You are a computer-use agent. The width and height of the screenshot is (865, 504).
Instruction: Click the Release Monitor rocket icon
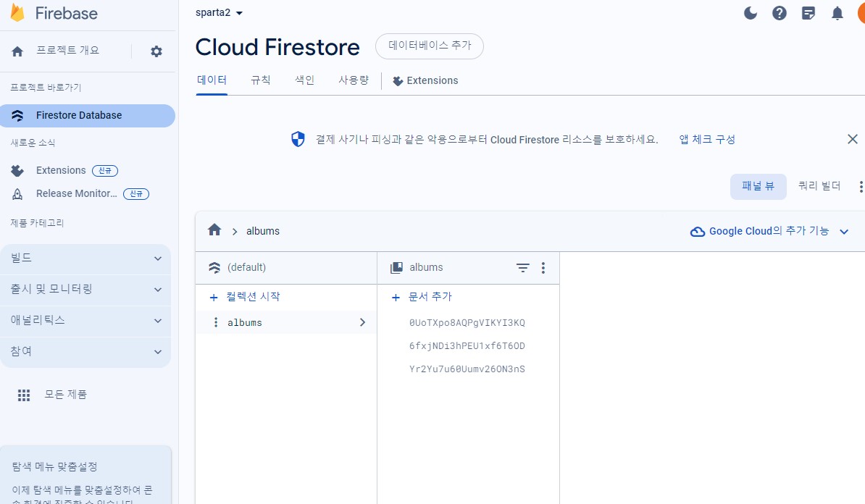[17, 194]
